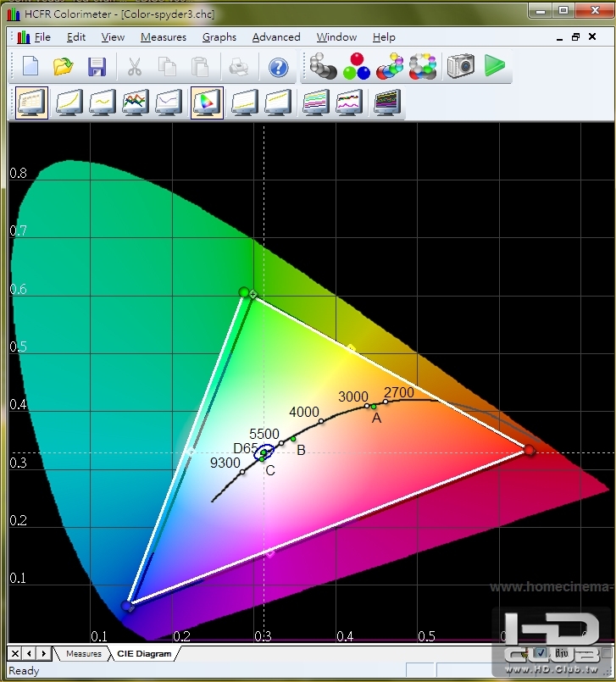
Task: Measure secondaries with multicolor balls cluster icon
Action: point(390,66)
